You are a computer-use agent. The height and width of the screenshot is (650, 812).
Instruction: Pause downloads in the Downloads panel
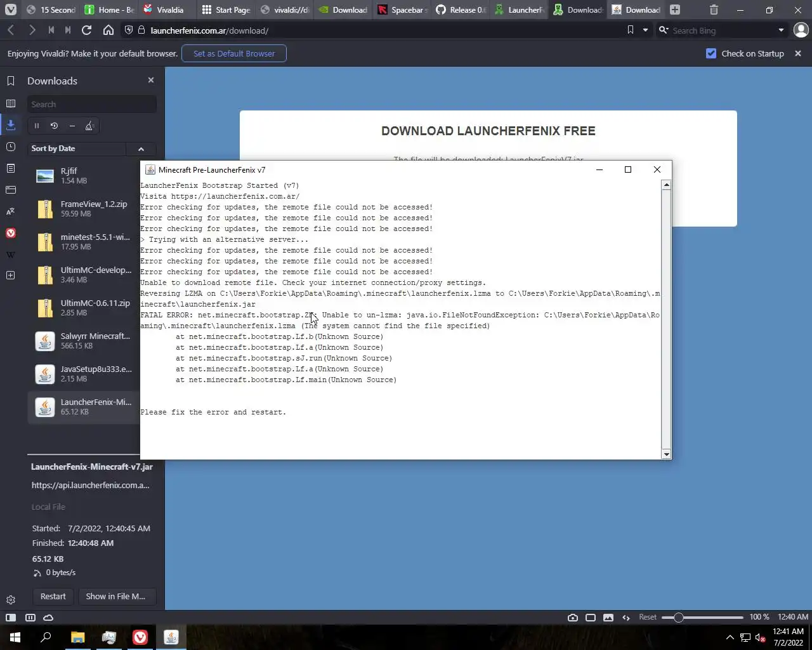coord(37,126)
